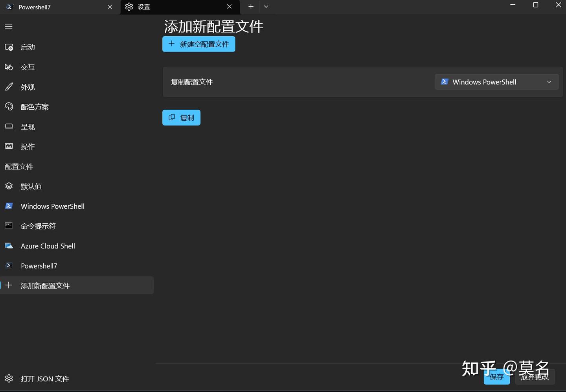Click the 默认值 (Defaults) layers icon
The height and width of the screenshot is (392, 566).
9,186
